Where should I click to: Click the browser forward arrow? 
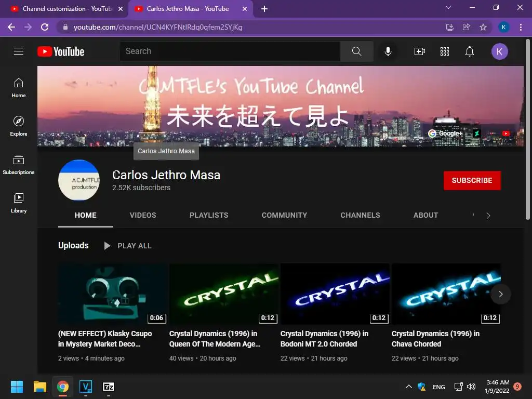pyautogui.click(x=28, y=27)
